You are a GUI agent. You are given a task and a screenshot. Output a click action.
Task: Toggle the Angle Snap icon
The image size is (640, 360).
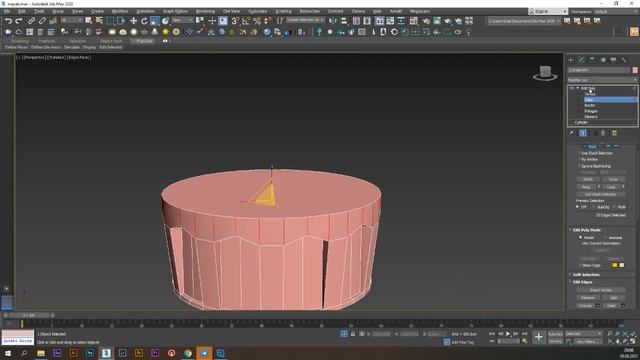pos(246,20)
